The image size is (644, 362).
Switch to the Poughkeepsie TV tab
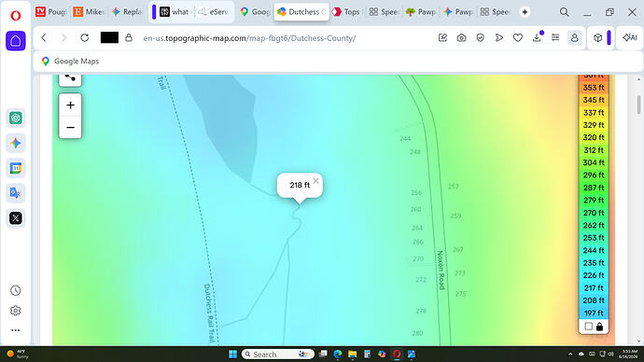point(51,12)
